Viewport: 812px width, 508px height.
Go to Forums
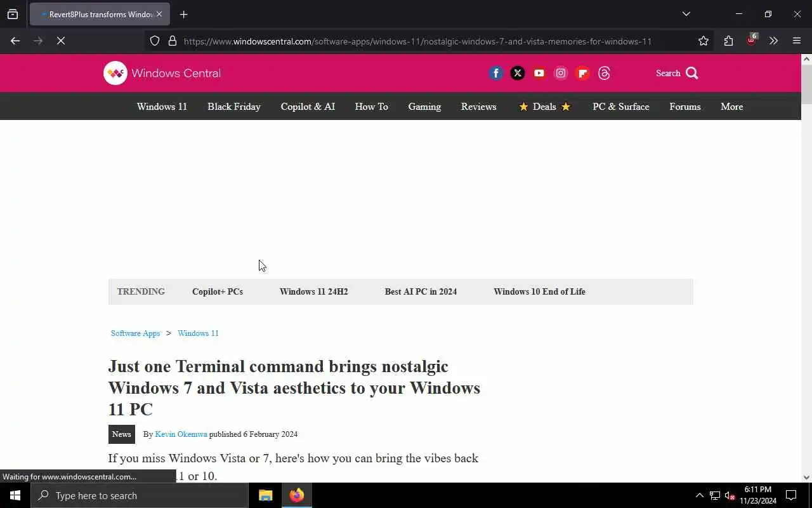(x=685, y=106)
